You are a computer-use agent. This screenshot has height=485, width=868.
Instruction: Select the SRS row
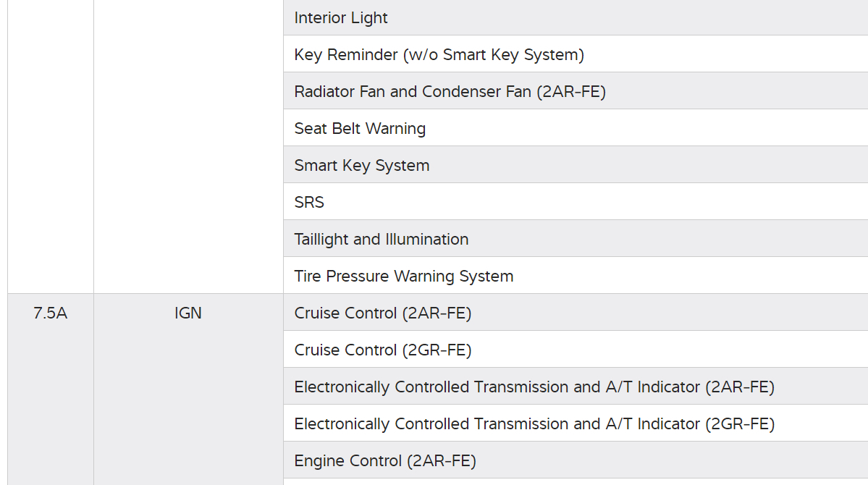pyautogui.click(x=309, y=203)
